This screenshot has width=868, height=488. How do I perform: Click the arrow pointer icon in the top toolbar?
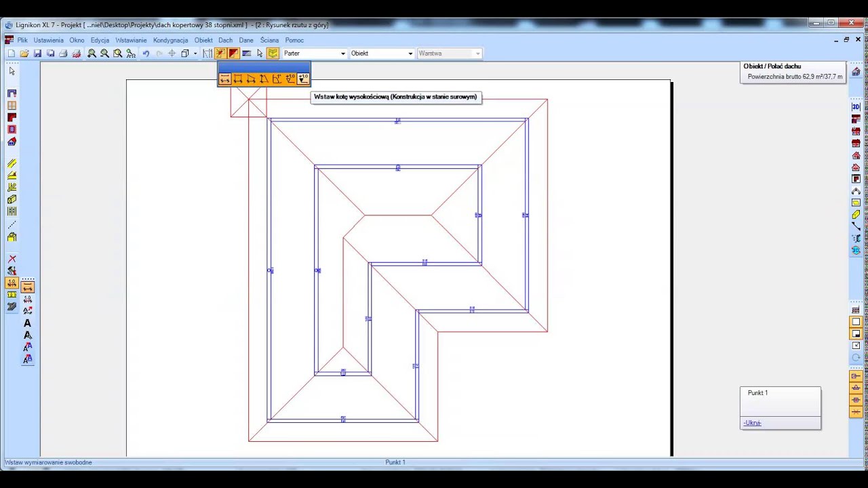coord(260,54)
